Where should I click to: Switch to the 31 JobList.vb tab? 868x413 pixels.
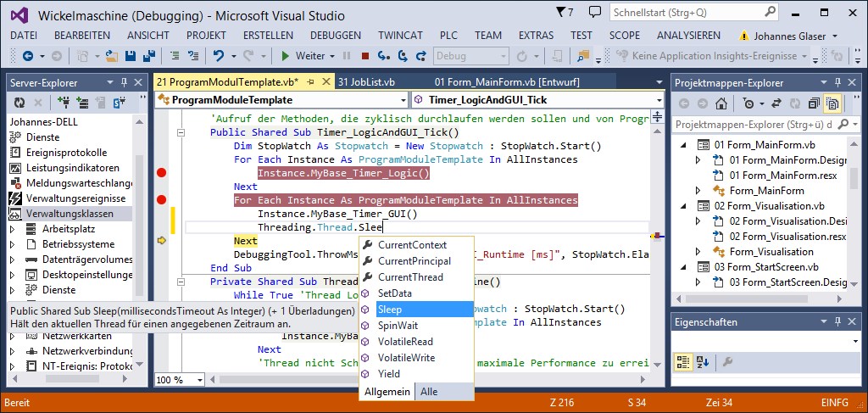pyautogui.click(x=366, y=82)
